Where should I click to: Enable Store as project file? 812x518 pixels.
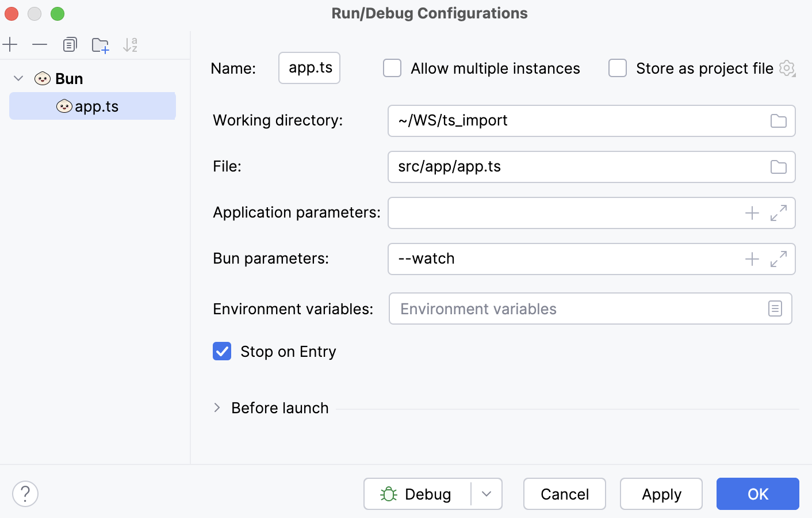[x=618, y=68]
